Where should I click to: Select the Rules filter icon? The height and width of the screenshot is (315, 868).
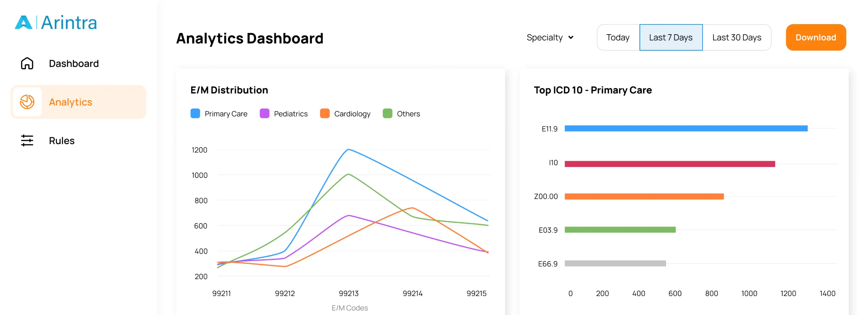pos(28,140)
